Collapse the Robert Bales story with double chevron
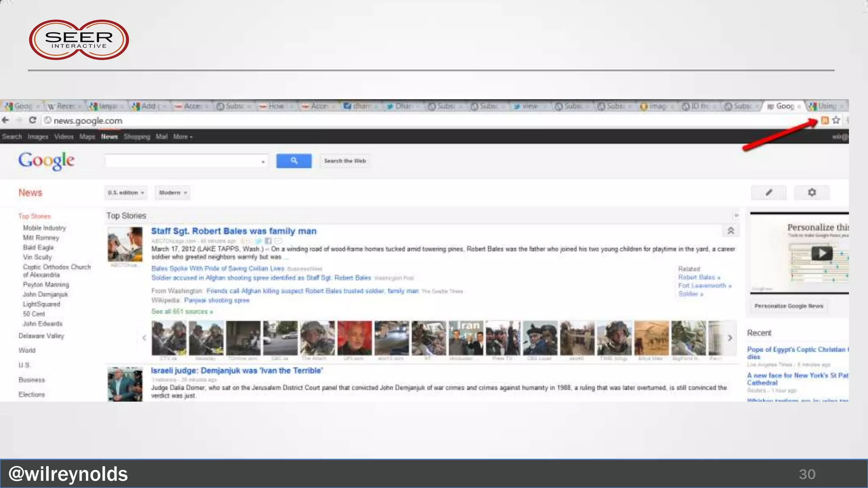The height and width of the screenshot is (488, 868). pyautogui.click(x=731, y=231)
